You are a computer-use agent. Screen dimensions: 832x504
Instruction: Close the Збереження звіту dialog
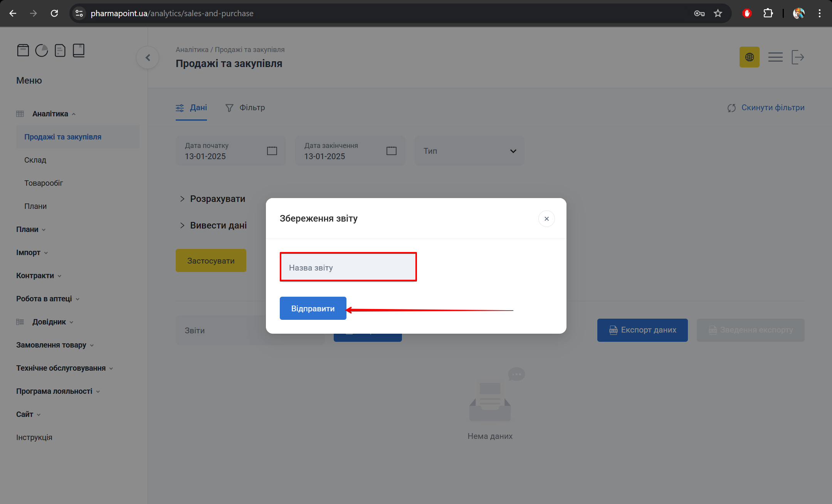click(x=546, y=219)
